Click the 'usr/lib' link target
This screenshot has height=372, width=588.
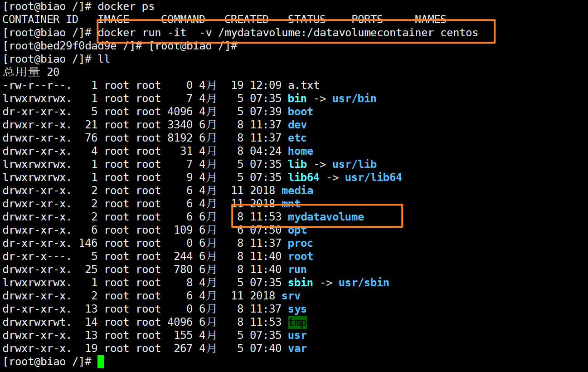tap(355, 164)
